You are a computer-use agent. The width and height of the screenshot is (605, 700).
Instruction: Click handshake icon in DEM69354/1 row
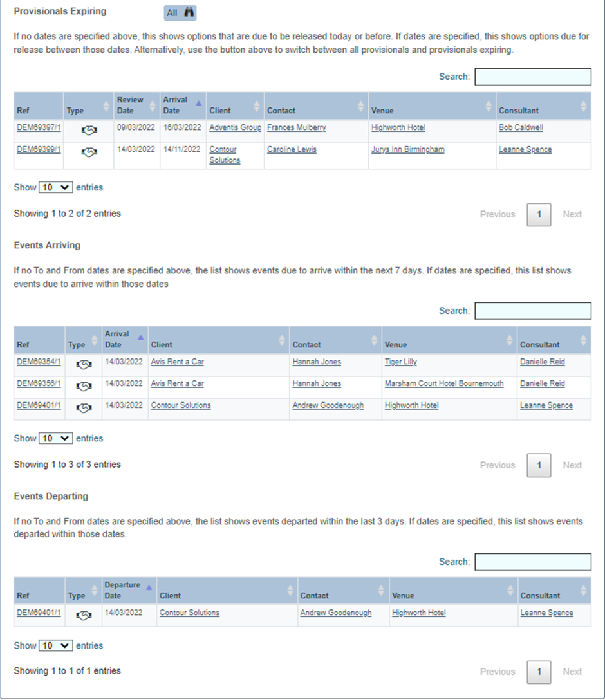(x=84, y=364)
